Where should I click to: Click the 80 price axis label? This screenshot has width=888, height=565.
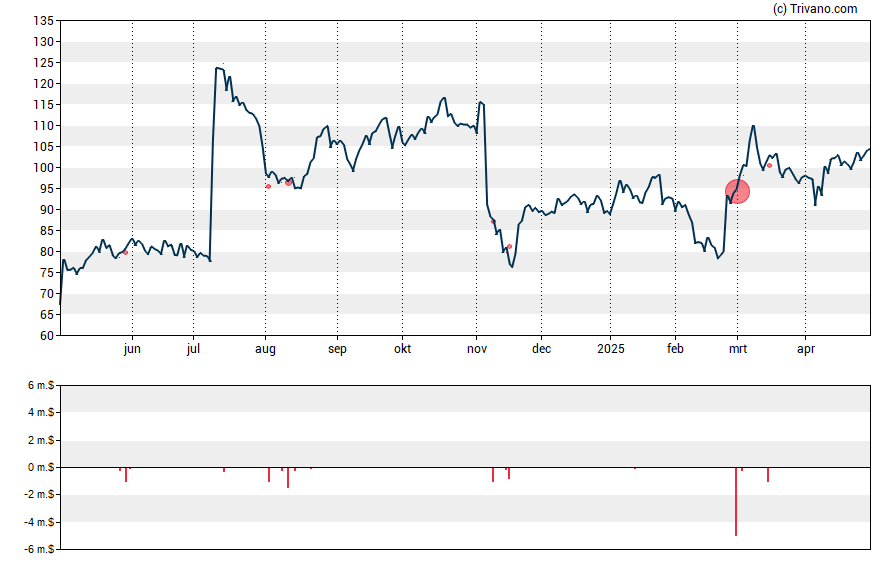coord(47,251)
